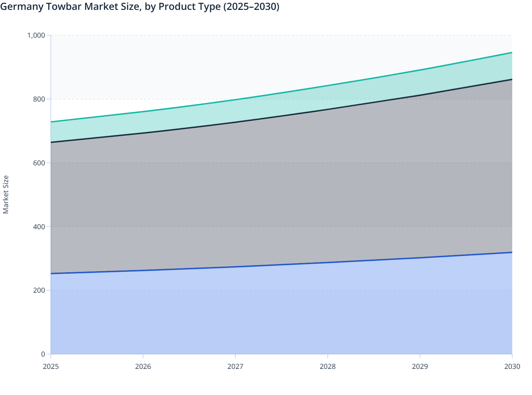Viewport: 532px width, 395px height.
Task: Click the 400 y-axis tick label
Action: point(39,227)
